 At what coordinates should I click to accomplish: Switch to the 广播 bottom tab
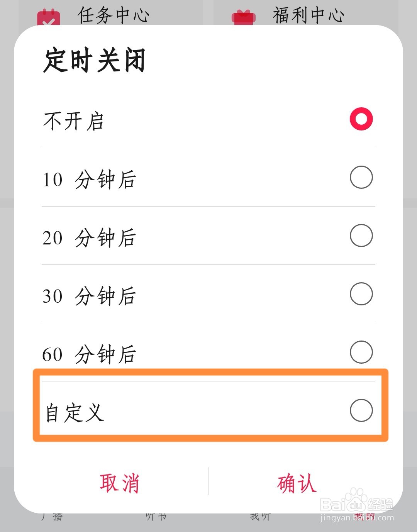[x=53, y=517]
